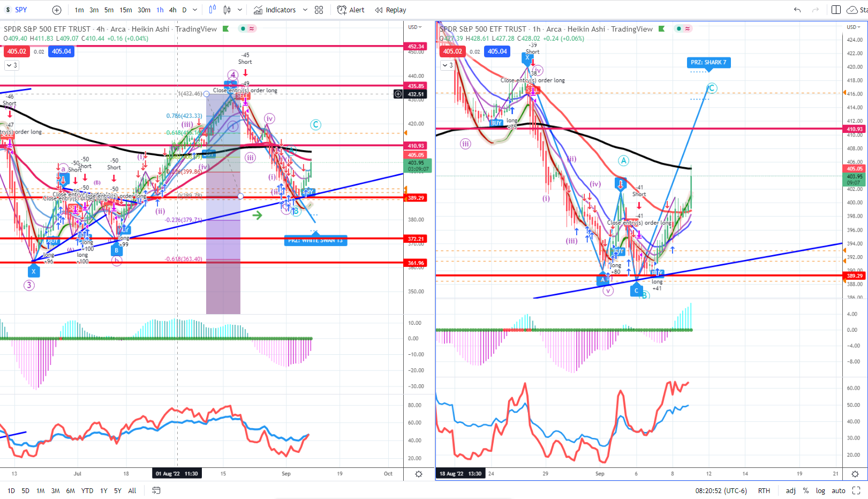Screen dimensions: 868x499
Task: Click right chart blue buy price 405.04
Action: [497, 51]
